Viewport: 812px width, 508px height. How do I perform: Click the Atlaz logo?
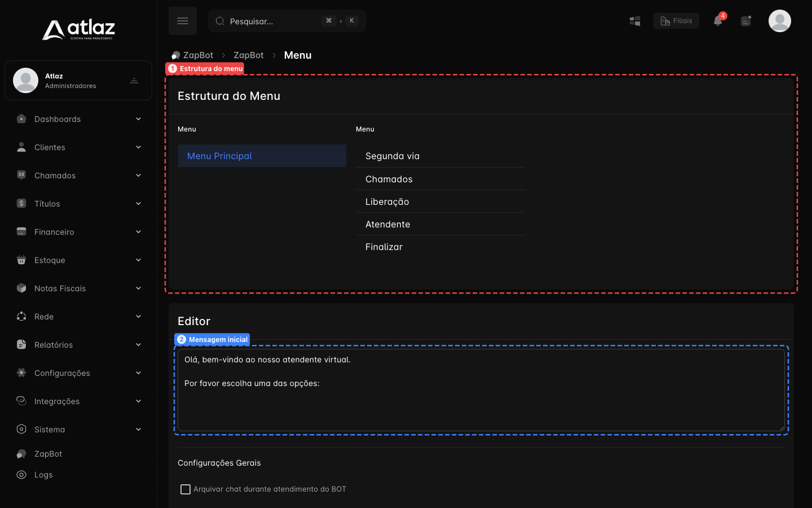click(78, 30)
